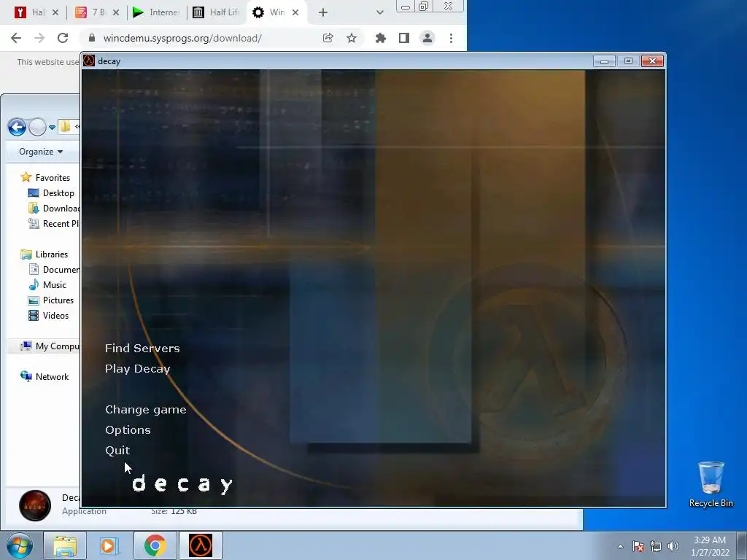Close the 7 B tab in Chrome

click(x=116, y=12)
